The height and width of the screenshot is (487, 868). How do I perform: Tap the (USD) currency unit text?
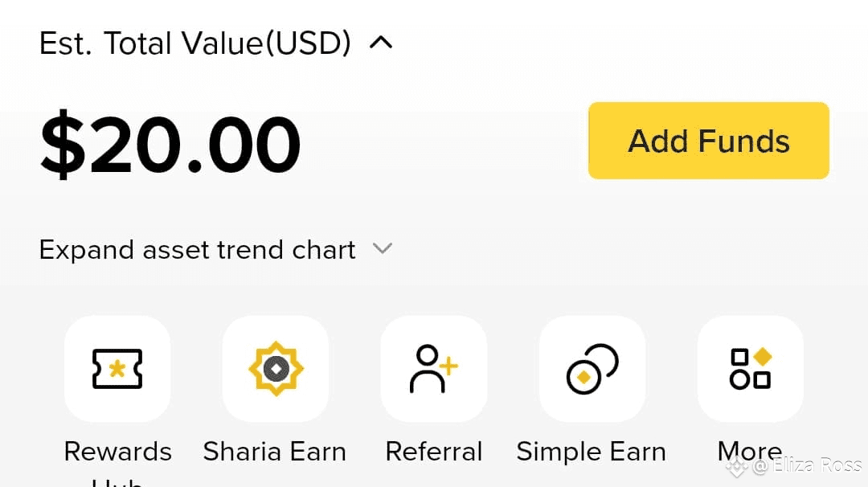coord(308,43)
